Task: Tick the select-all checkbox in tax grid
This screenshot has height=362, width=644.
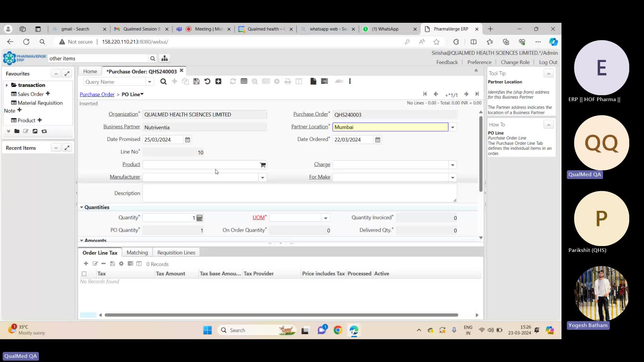Action: (84, 274)
